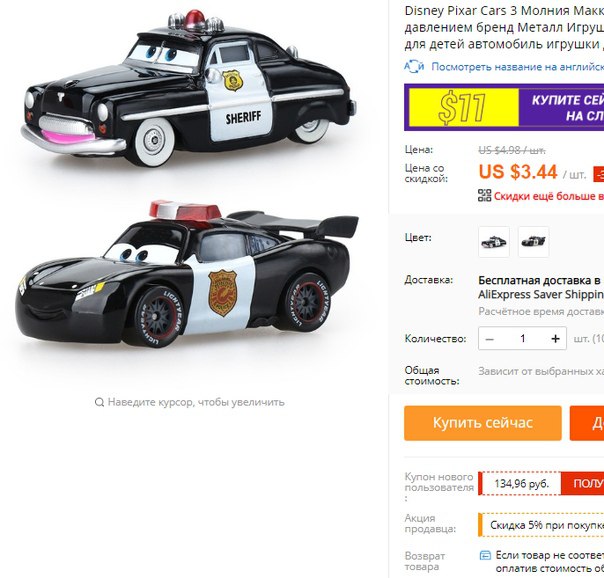Click the $11 promotional banner
This screenshot has height=578, width=604.
pos(504,107)
